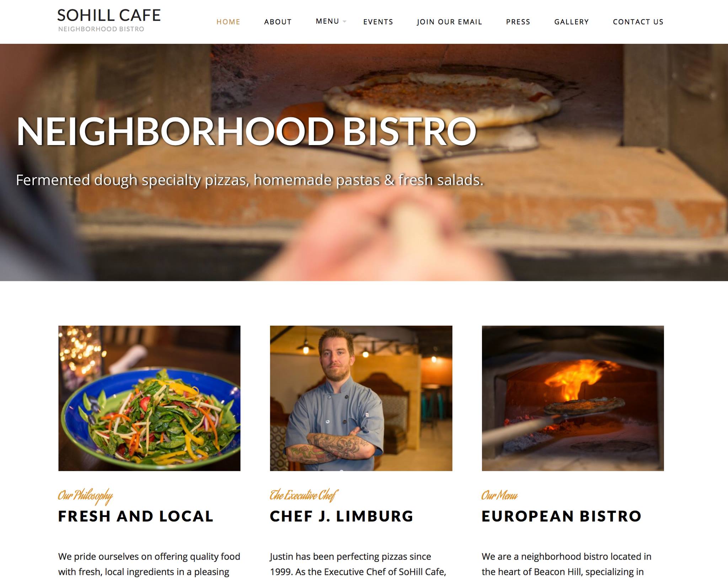Click the Fresh and Local heading
This screenshot has height=581, width=728.
(x=136, y=516)
